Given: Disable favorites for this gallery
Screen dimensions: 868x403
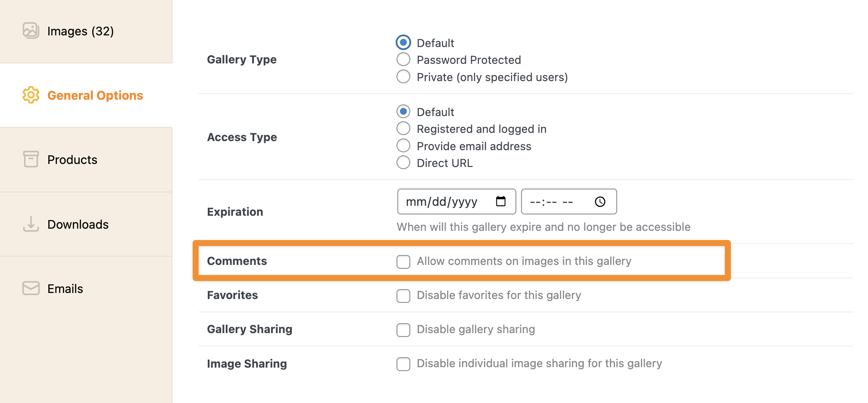Looking at the screenshot, I should click(403, 296).
